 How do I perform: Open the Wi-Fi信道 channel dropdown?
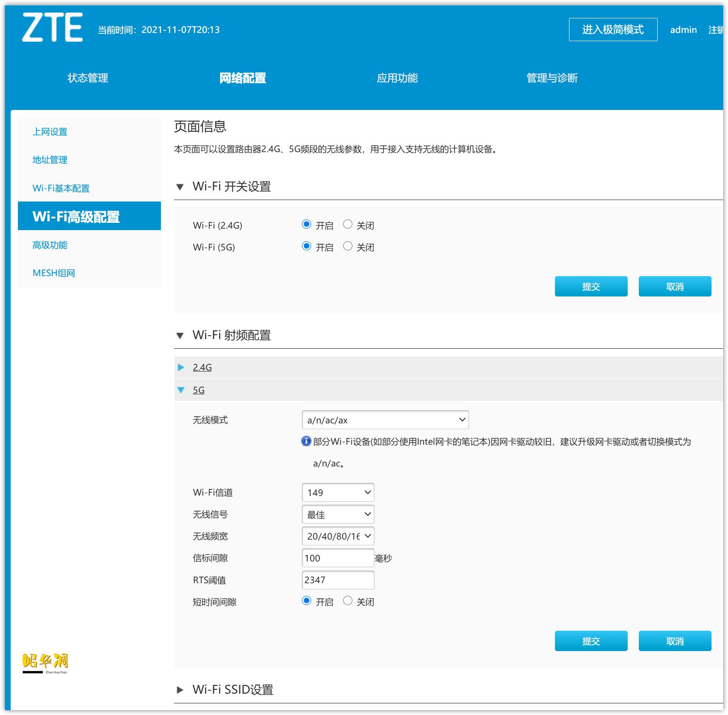tap(338, 492)
